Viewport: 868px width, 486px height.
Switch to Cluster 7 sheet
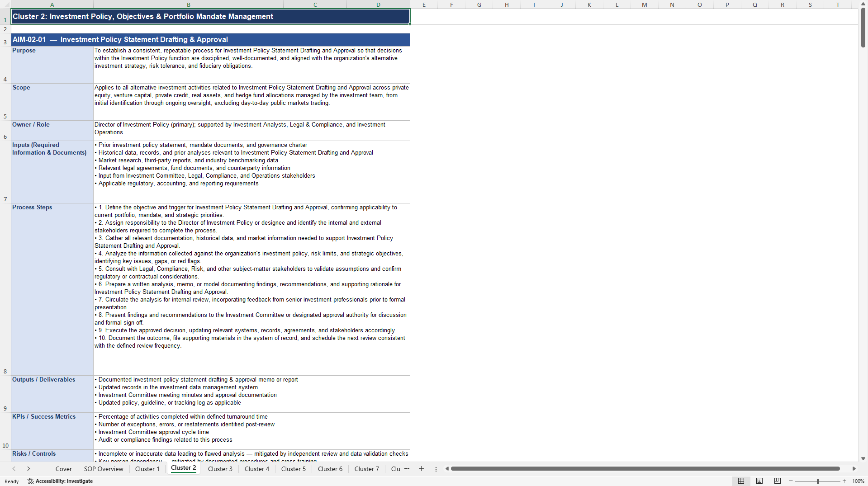coord(367,469)
